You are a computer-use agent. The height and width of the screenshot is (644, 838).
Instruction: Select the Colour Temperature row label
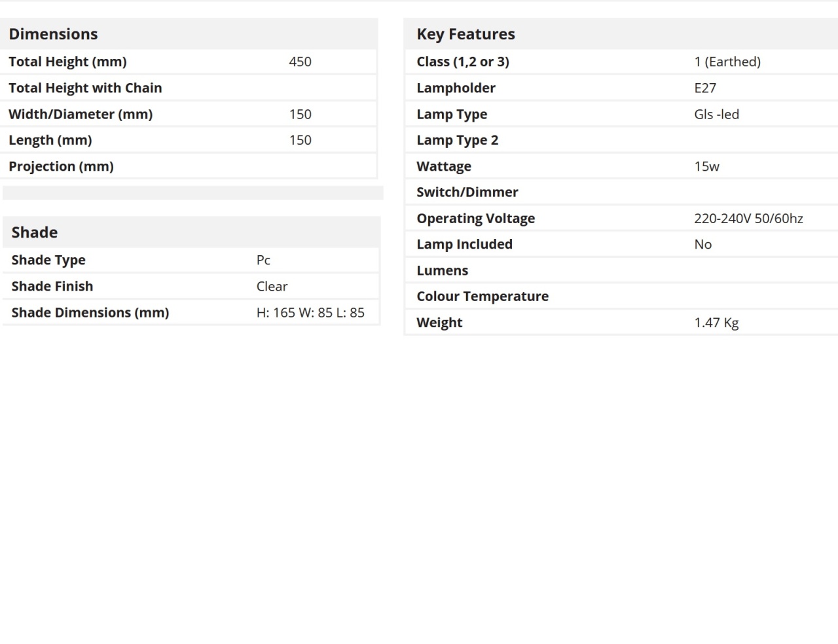tap(483, 296)
